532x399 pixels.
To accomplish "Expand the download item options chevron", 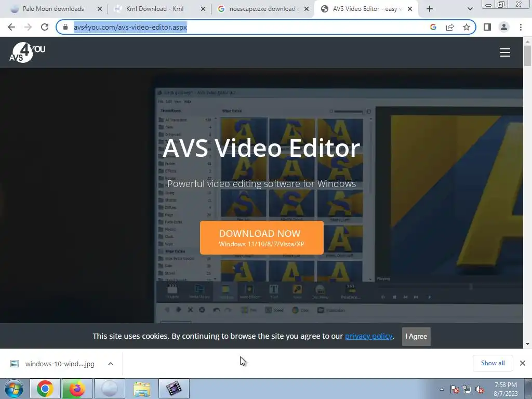I will click(111, 364).
